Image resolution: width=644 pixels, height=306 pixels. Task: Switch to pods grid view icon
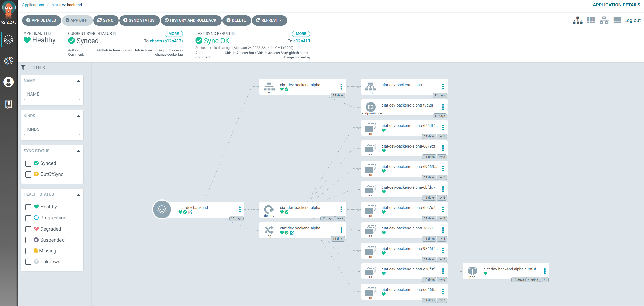pos(591,20)
